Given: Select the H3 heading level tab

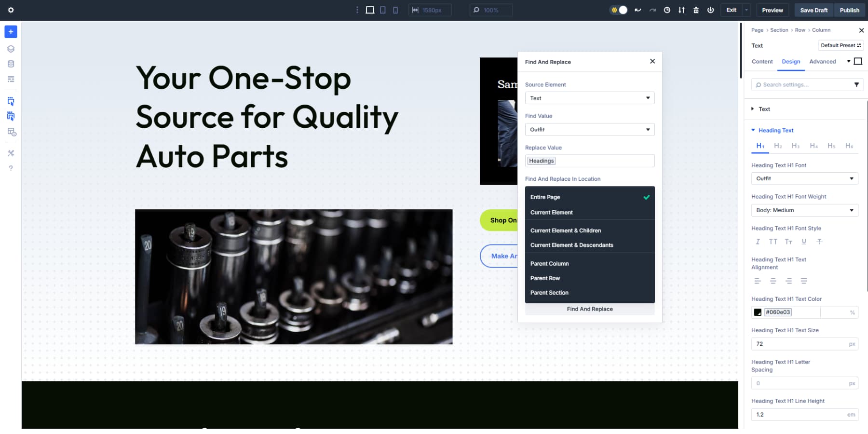Looking at the screenshot, I should [796, 145].
